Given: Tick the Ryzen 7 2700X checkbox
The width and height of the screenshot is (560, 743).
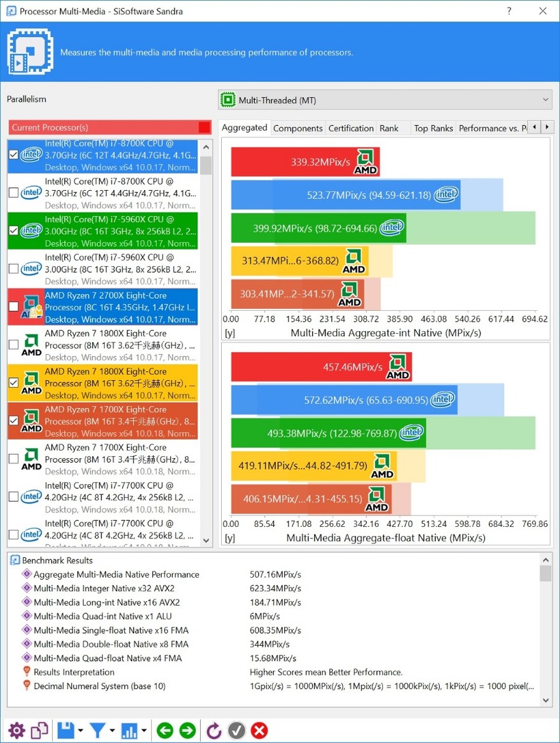Looking at the screenshot, I should tap(14, 306).
